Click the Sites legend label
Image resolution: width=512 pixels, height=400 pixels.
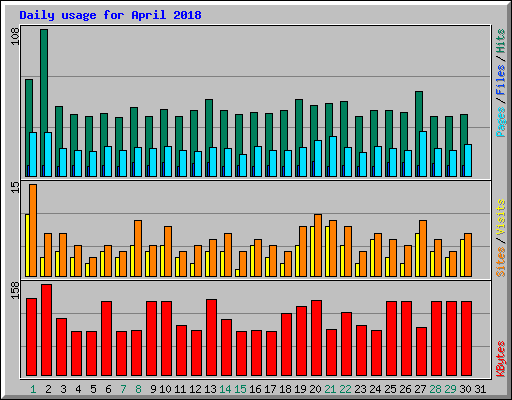[500, 262]
